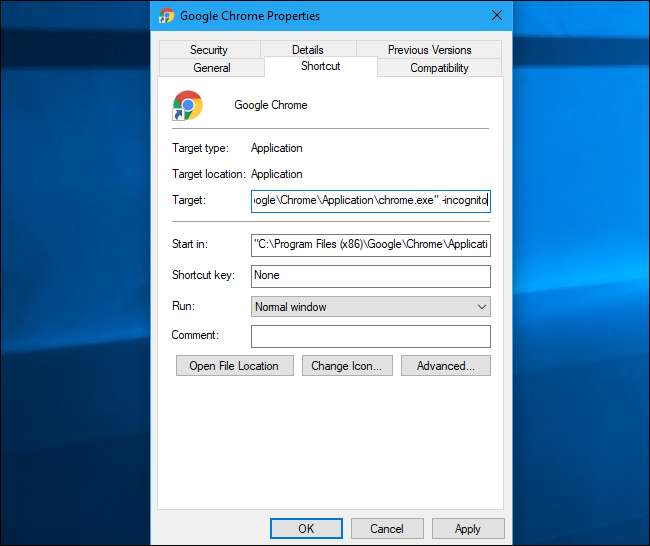Switch to the Security tab
This screenshot has height=546, width=650.
pyautogui.click(x=209, y=50)
